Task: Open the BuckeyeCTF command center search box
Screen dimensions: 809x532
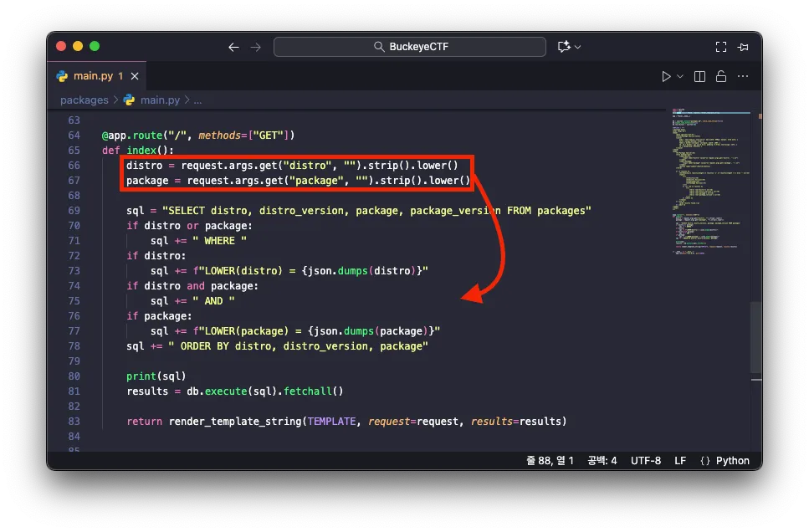Action: point(410,47)
